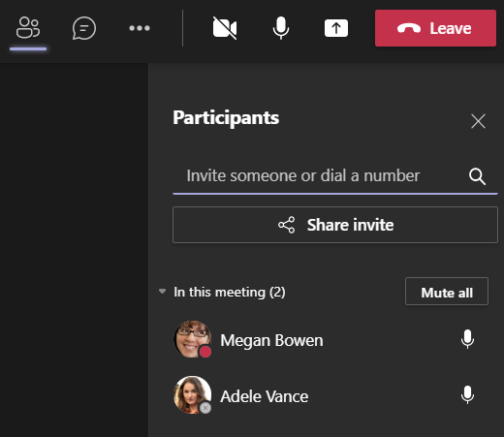Screen dimensions: 504x437
Task: Click Adele Vance's profile picture
Action: pos(193,394)
